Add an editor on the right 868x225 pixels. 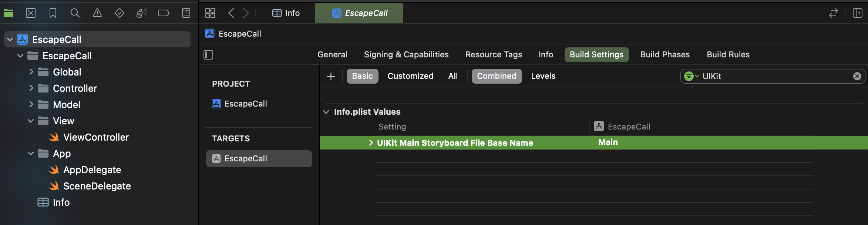pos(858,13)
